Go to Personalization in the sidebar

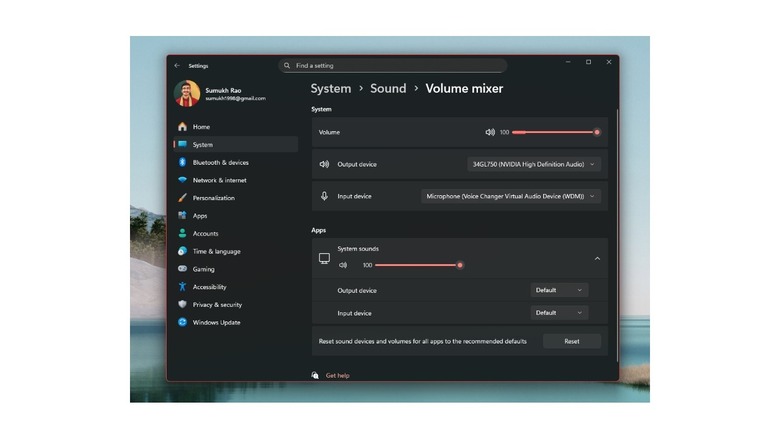(x=213, y=198)
